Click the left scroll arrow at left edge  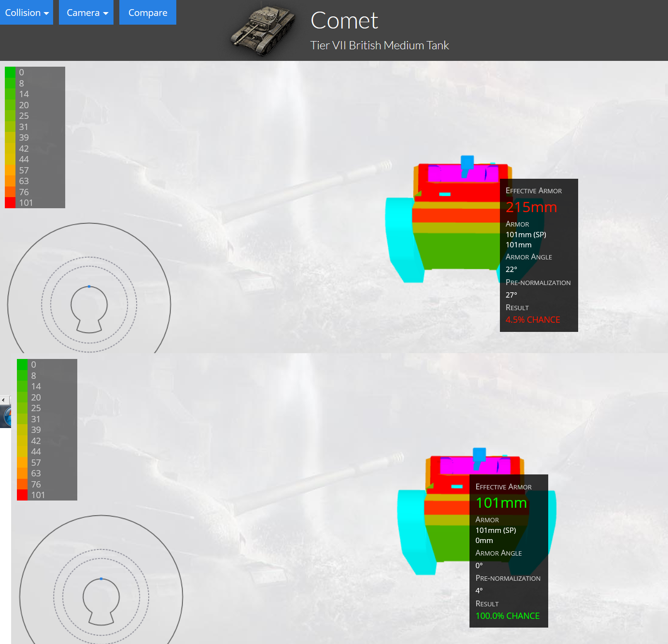(x=4, y=400)
